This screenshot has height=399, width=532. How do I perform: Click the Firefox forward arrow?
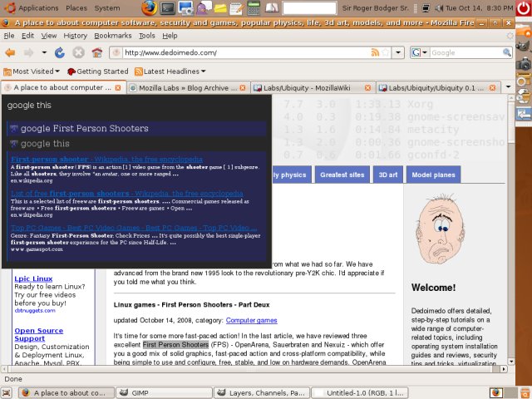click(x=29, y=52)
